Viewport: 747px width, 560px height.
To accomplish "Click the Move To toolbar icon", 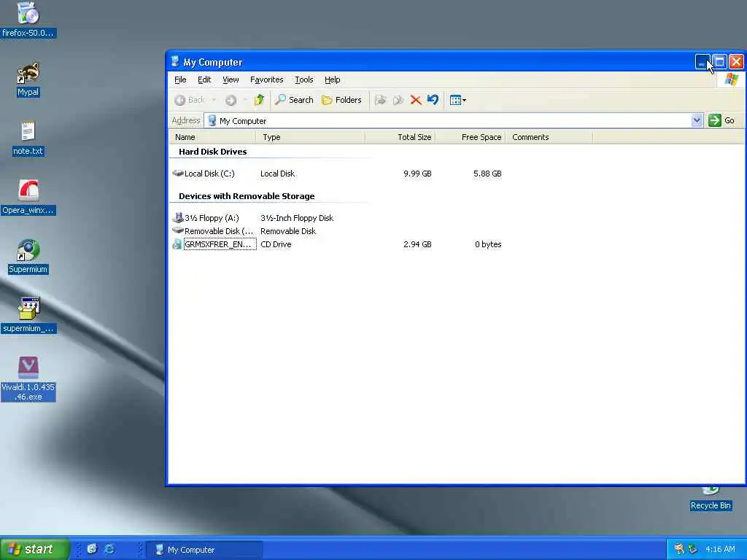I will coord(380,100).
